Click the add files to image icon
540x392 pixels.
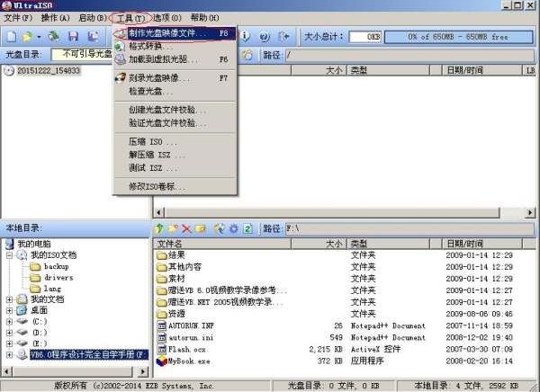tap(219, 228)
